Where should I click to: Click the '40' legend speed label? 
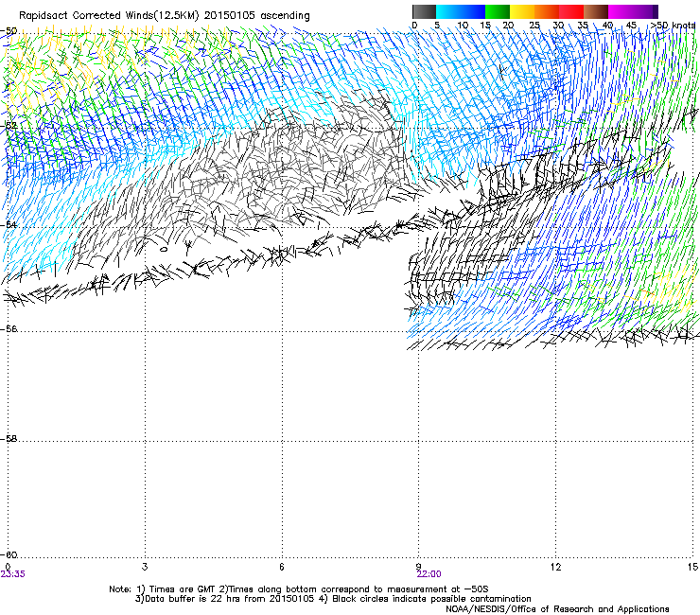pos(607,26)
